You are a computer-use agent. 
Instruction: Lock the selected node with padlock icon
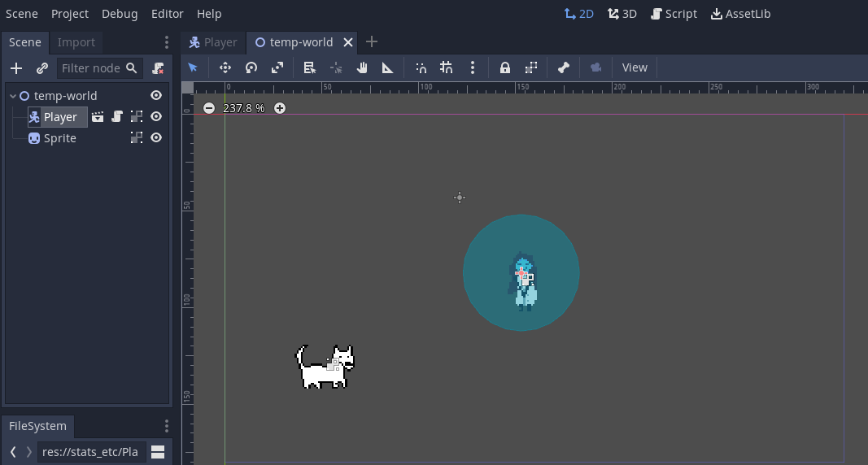coord(505,67)
